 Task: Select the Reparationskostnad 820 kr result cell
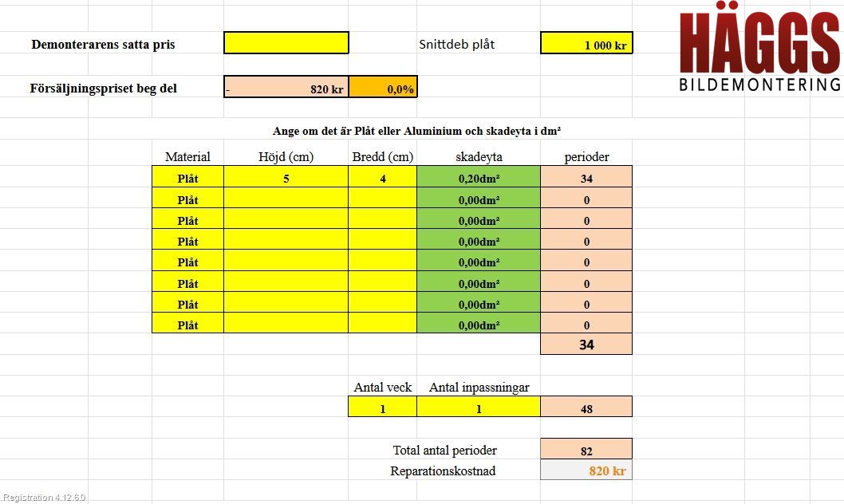tap(586, 471)
